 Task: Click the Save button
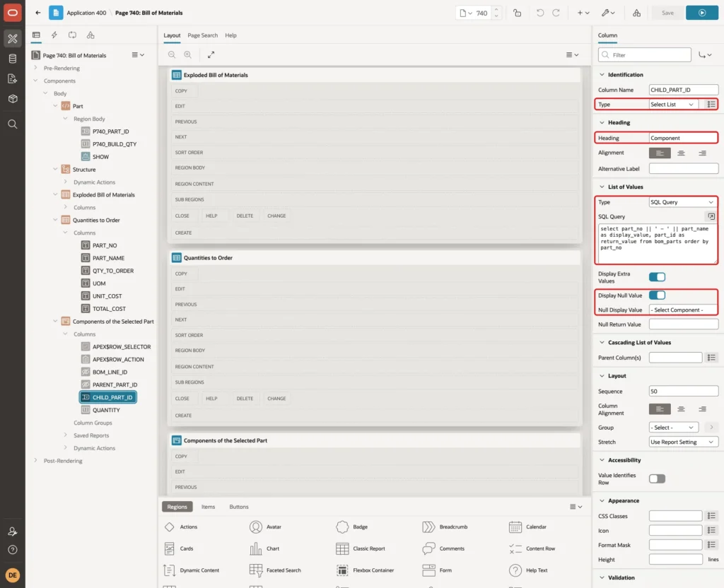[x=667, y=13]
